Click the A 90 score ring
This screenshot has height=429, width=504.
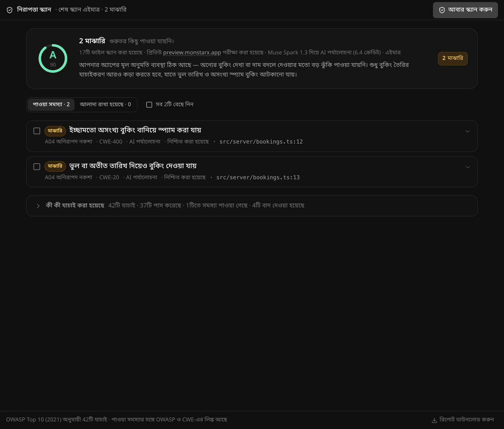(x=53, y=58)
